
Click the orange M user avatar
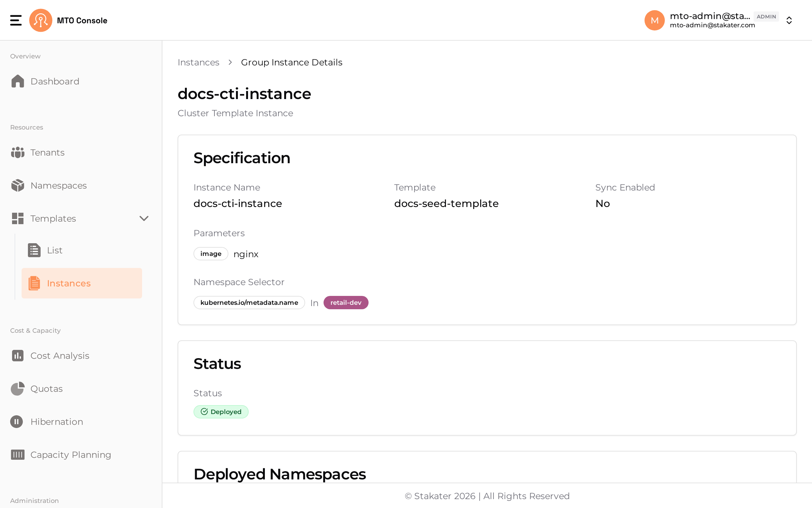654,20
